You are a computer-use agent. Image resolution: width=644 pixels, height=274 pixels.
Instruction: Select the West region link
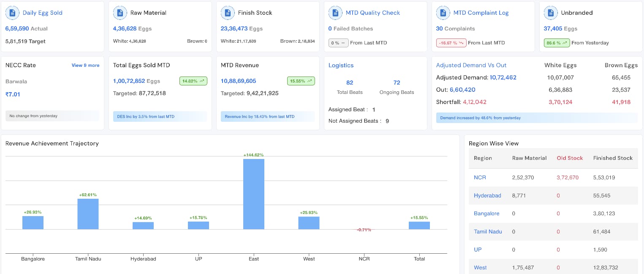[480, 268]
